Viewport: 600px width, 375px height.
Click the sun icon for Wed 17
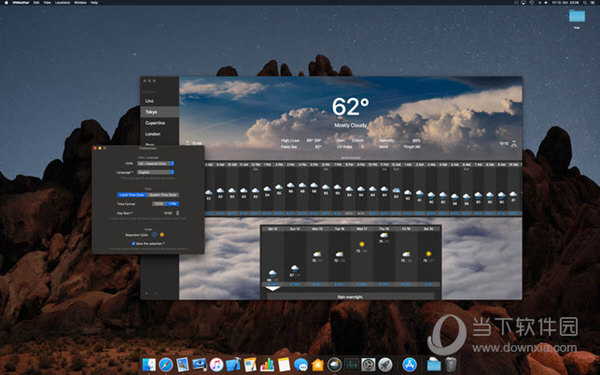362,244
